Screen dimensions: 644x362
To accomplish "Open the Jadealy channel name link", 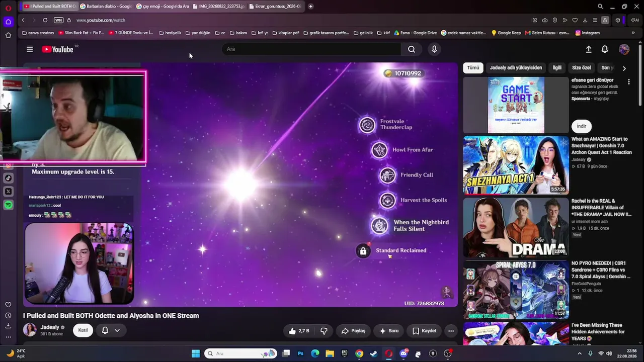I will pos(50,327).
